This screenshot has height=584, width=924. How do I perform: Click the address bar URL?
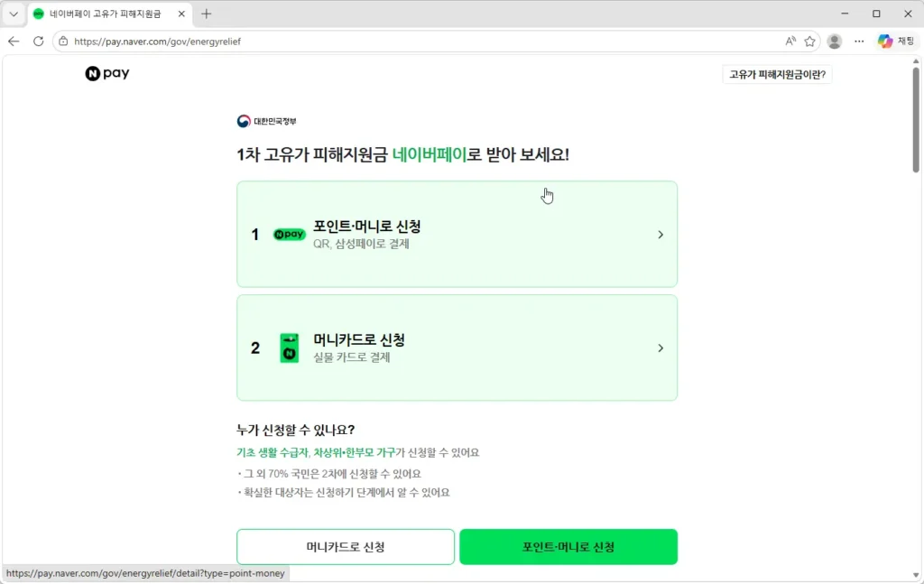[157, 42]
